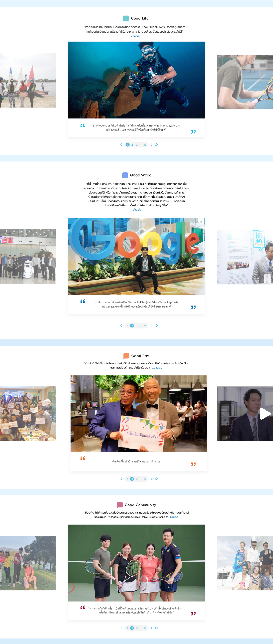Open the read-more link under Good Work text

[137, 210]
